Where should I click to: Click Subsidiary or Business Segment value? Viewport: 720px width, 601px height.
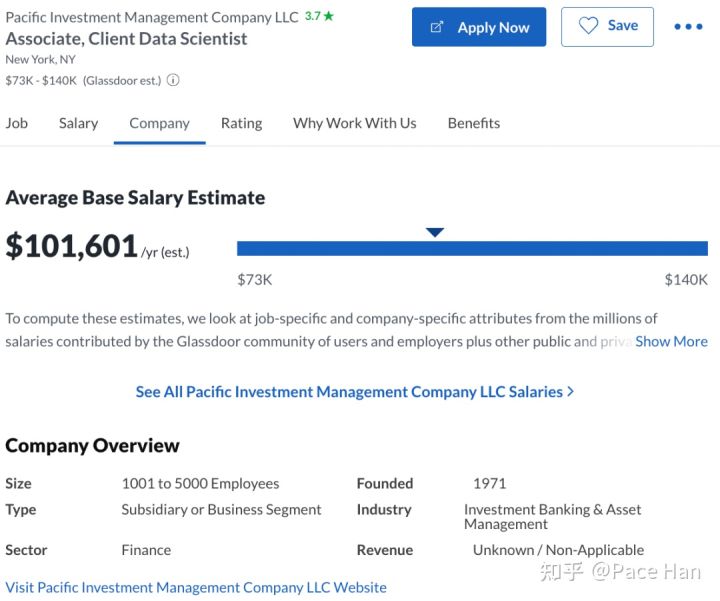(x=221, y=510)
